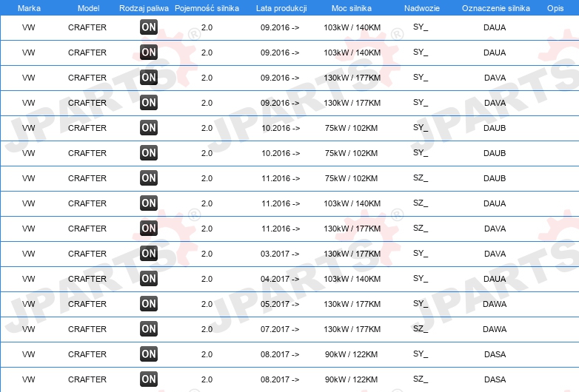Viewport: 579px width, 392px height.
Task: Click 75kW / 102KM in the 11.2016 row
Action: 351,178
